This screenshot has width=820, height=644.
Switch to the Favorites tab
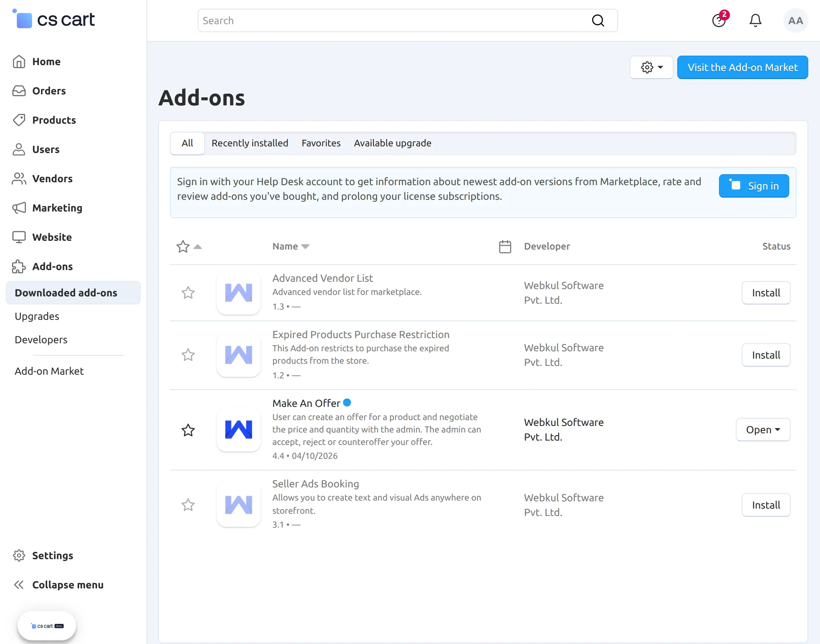coord(321,143)
